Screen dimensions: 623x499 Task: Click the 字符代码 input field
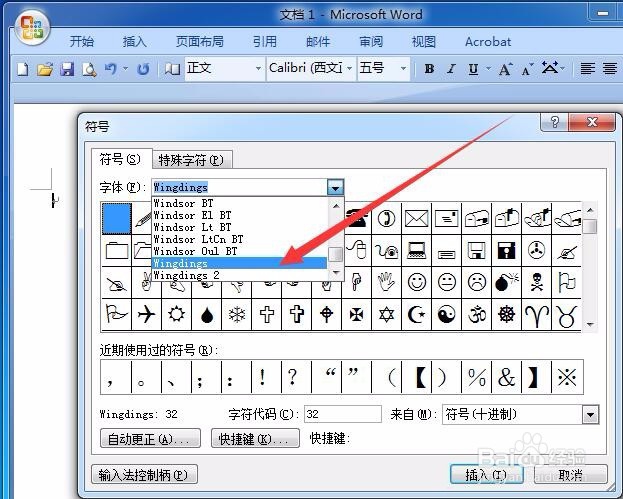pyautogui.click(x=343, y=414)
